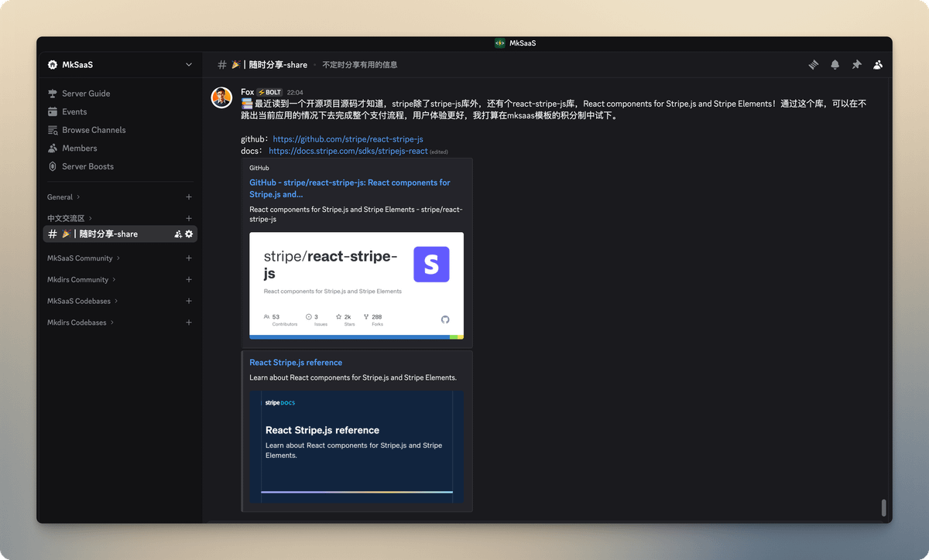Click the 22:04 message timestamp
This screenshot has height=560, width=929.
point(295,93)
